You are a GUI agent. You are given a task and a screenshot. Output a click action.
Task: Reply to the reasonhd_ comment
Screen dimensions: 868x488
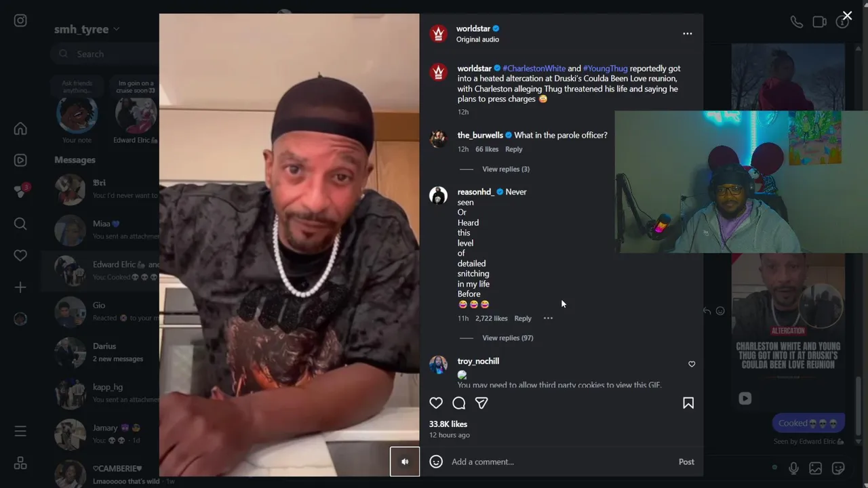point(523,318)
